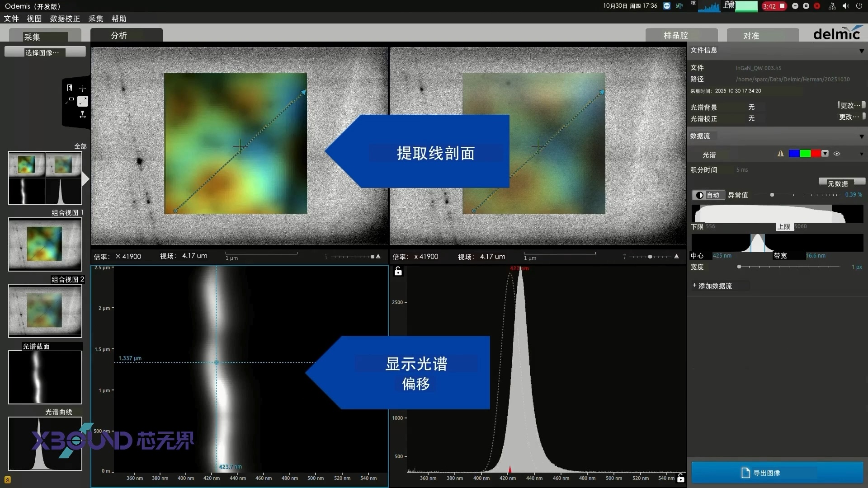Open the power menu icon
The image size is (868, 488).
pos(859,6)
